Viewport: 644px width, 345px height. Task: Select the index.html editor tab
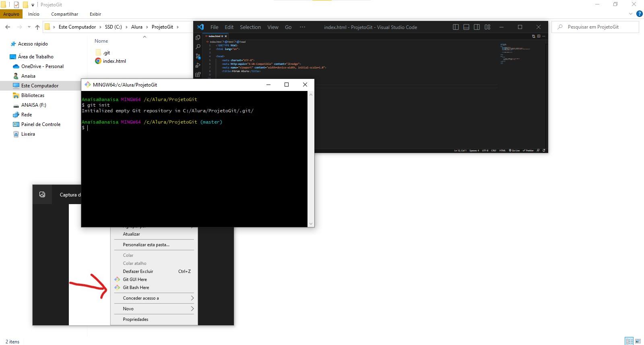tap(216, 36)
